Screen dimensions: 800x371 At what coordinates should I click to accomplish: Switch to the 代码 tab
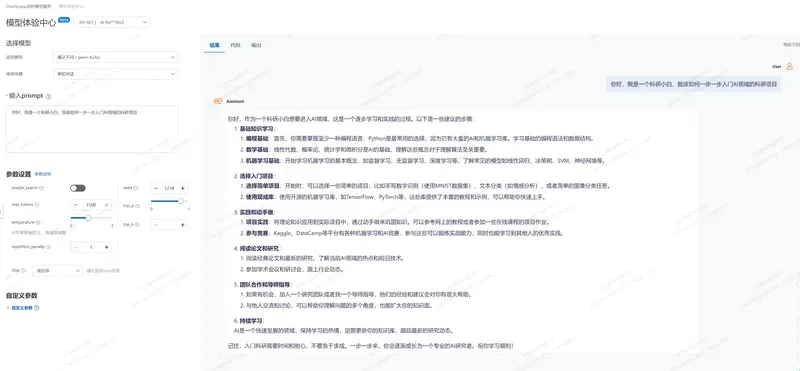click(235, 45)
